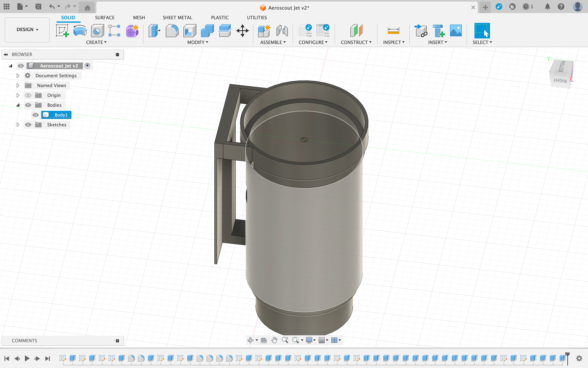Select Body1 in the browser
The image size is (588, 368).
[x=56, y=115]
